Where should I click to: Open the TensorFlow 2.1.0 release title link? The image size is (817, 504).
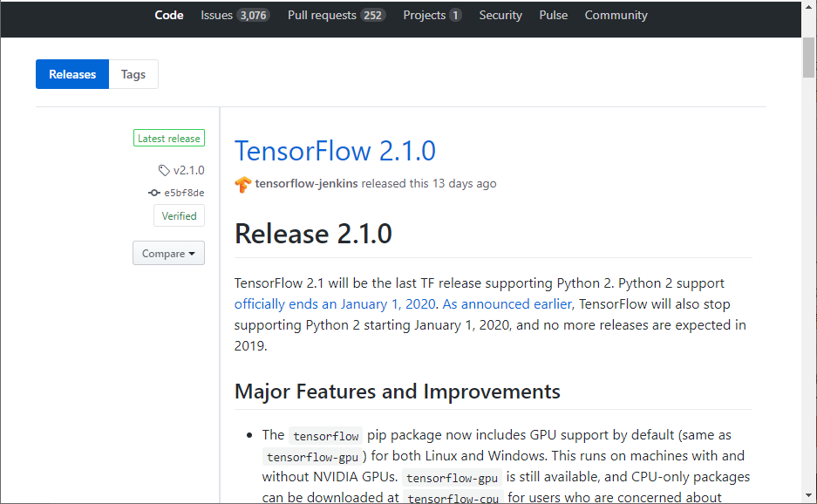(335, 151)
